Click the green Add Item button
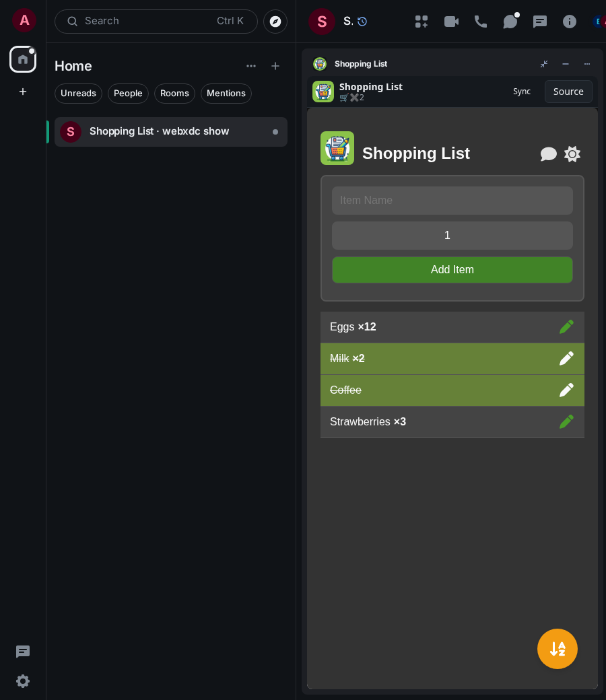Screen dimensions: 606x700 point(452,270)
